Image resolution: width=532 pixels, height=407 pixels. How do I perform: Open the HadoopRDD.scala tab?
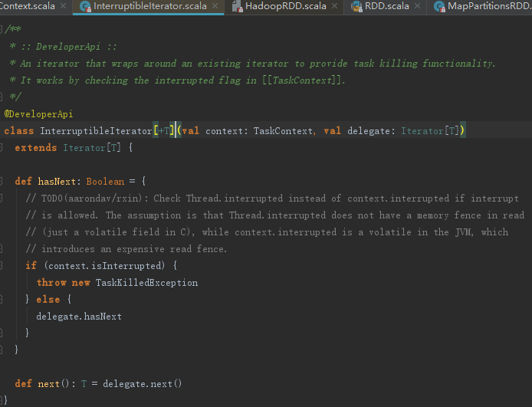[285, 6]
